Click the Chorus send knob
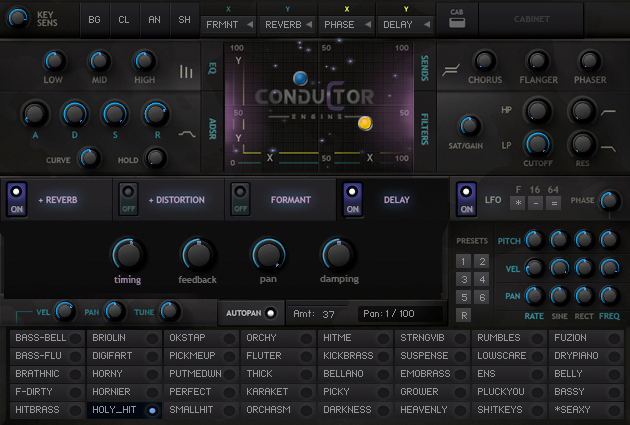This screenshot has width=630, height=425. (x=485, y=61)
